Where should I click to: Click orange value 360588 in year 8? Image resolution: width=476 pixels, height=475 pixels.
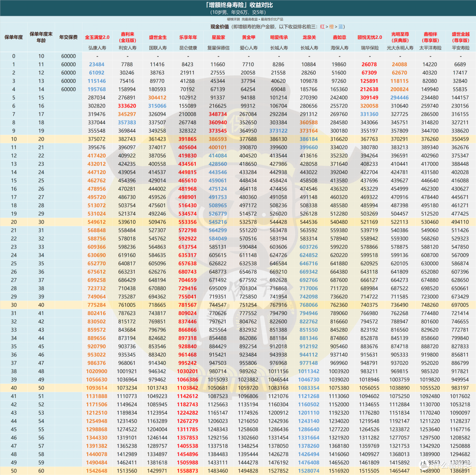[x=309, y=122]
